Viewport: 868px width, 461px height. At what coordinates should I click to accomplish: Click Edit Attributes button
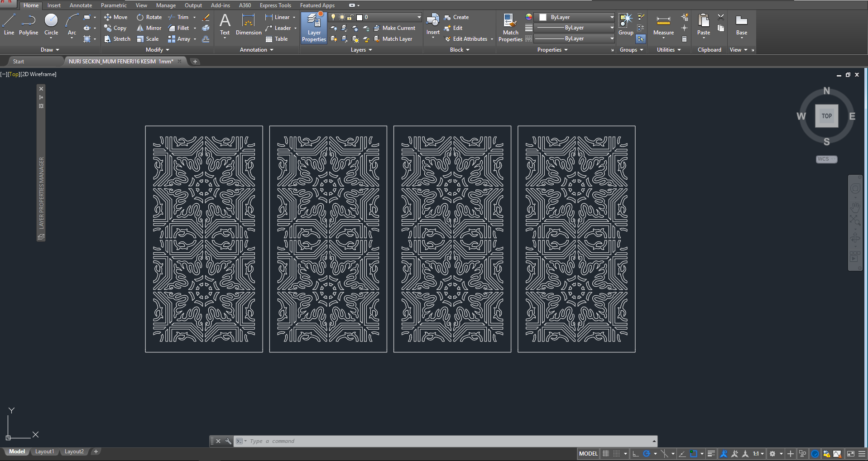(x=466, y=39)
